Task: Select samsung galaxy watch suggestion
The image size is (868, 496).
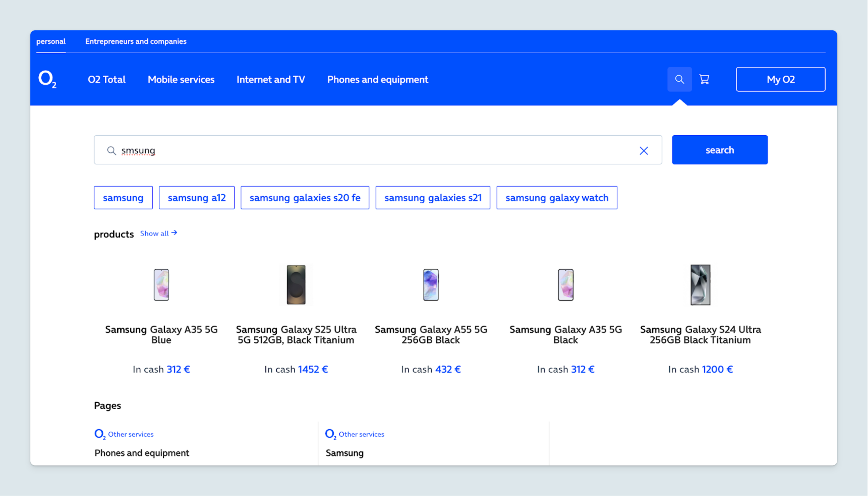Action: point(557,198)
